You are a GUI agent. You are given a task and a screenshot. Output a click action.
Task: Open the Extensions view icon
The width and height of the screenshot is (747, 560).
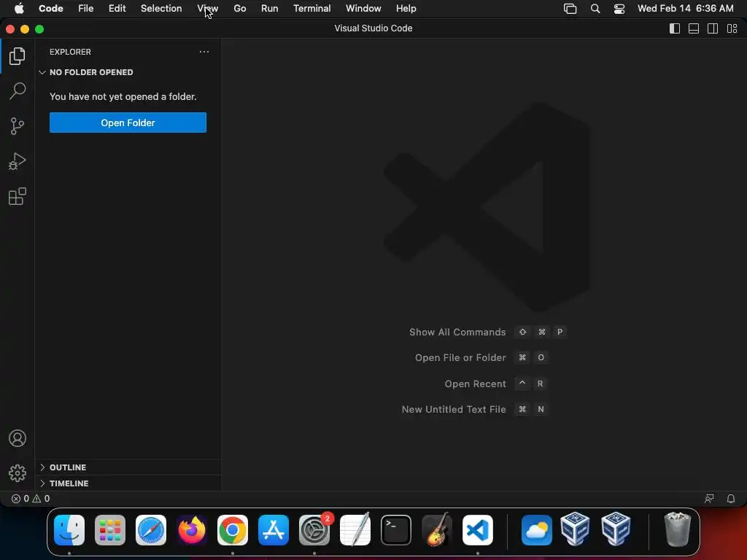click(x=18, y=196)
